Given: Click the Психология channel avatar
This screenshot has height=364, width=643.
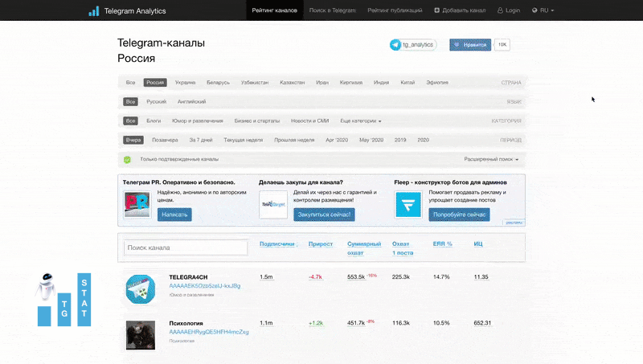Looking at the screenshot, I should [x=141, y=335].
